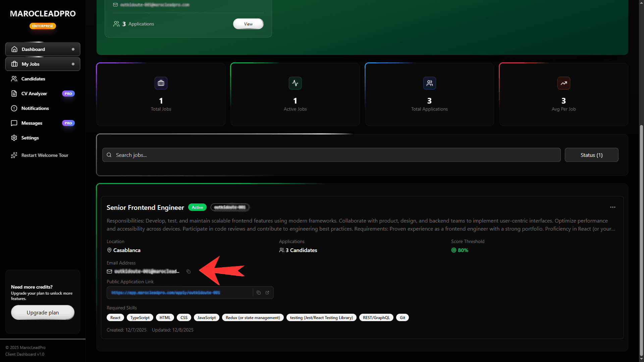Click the Candidates people icon
The height and width of the screenshot is (362, 644).
click(14, 79)
